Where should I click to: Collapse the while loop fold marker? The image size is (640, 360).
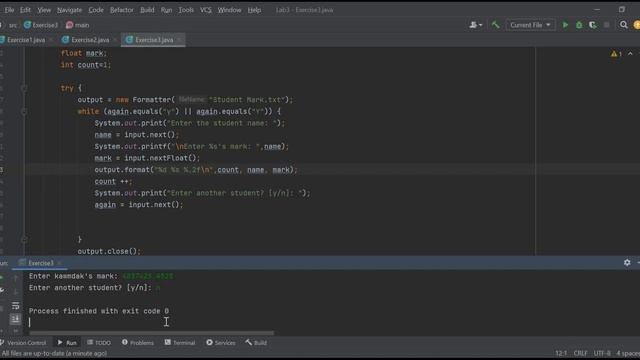point(24,111)
